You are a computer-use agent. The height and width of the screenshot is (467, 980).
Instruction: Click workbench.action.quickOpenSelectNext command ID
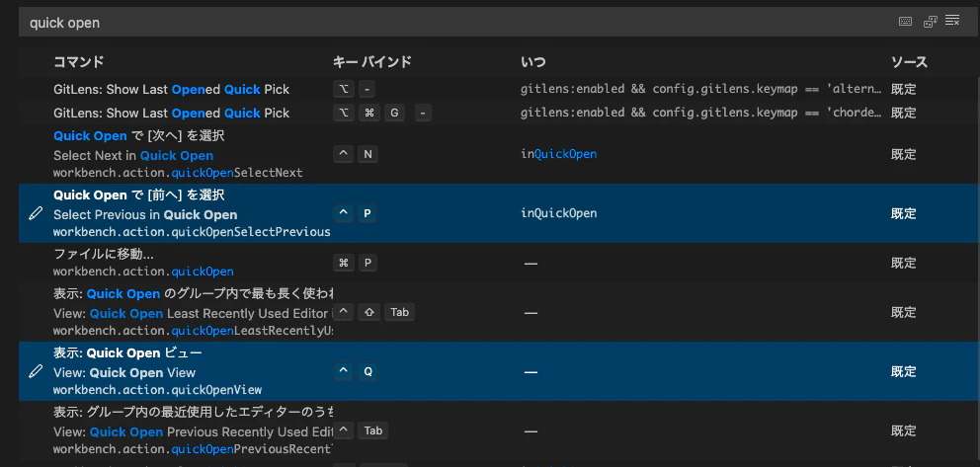click(178, 173)
